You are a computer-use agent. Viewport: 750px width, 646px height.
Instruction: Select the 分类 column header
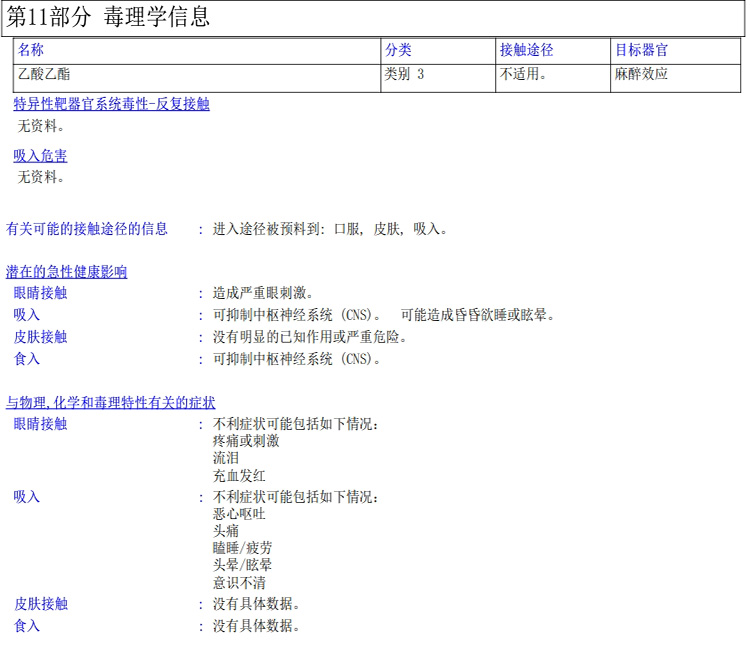[398, 50]
